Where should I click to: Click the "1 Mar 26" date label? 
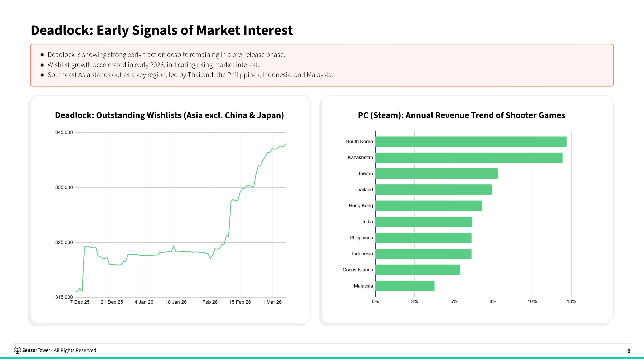[x=272, y=302]
